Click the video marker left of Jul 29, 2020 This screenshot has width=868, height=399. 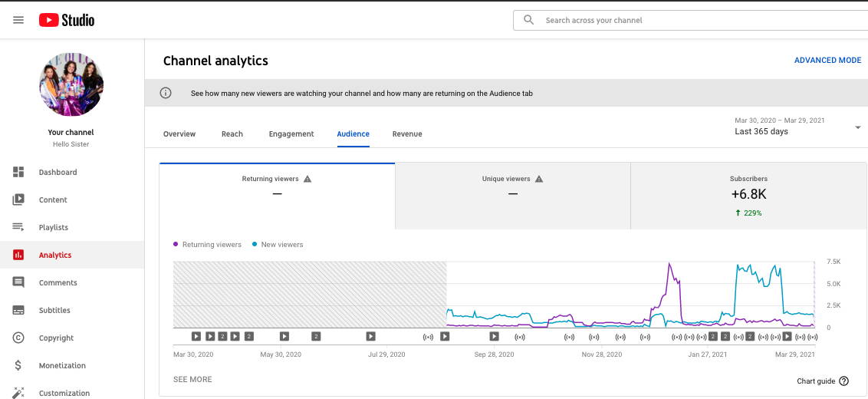point(371,336)
